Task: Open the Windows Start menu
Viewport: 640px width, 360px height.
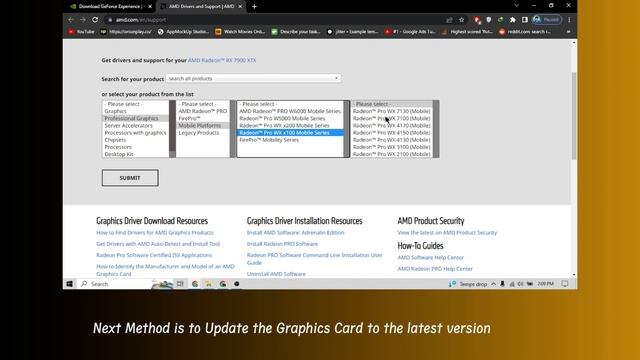Action: point(69,284)
